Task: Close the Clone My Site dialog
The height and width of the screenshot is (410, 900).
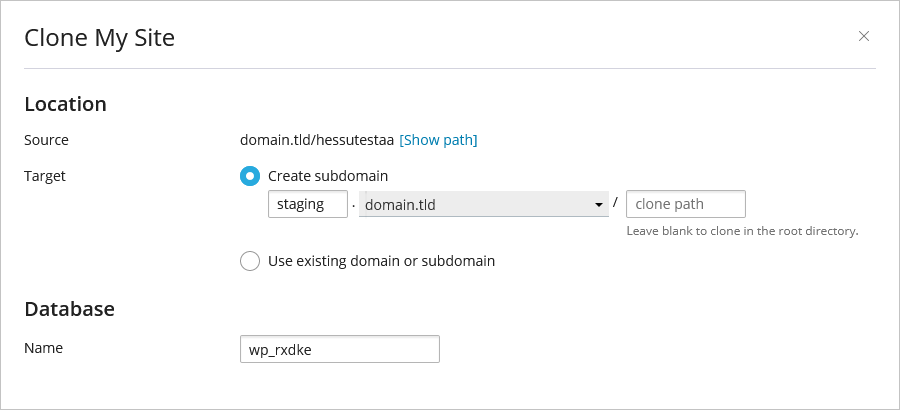Action: (x=863, y=36)
